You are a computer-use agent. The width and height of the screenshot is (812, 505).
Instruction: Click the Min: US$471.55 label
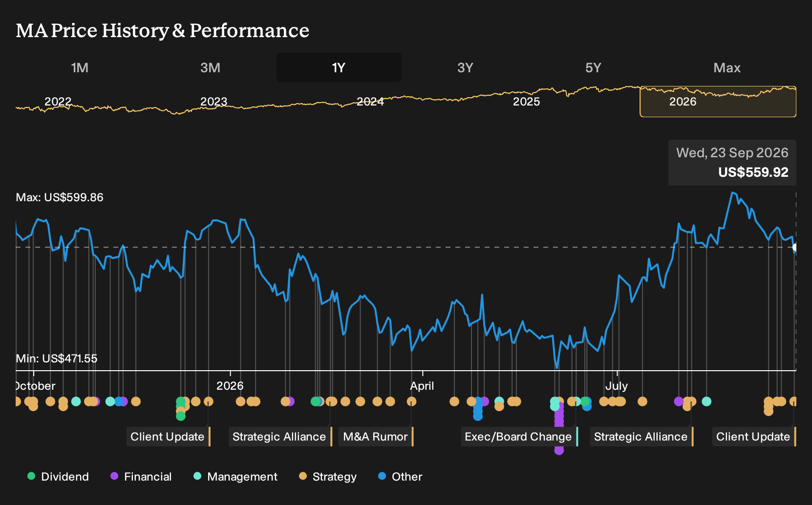[x=57, y=358]
